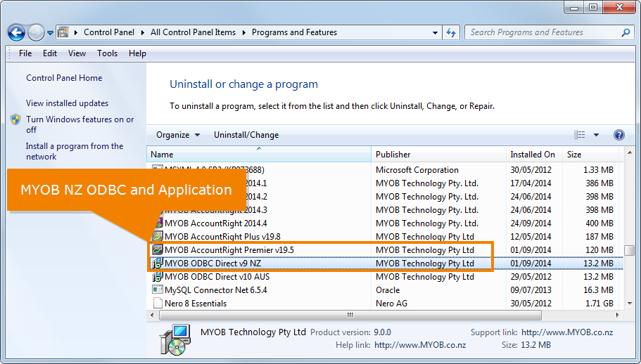Click the Forward navigation arrow
The width and height of the screenshot is (641, 364).
36,32
